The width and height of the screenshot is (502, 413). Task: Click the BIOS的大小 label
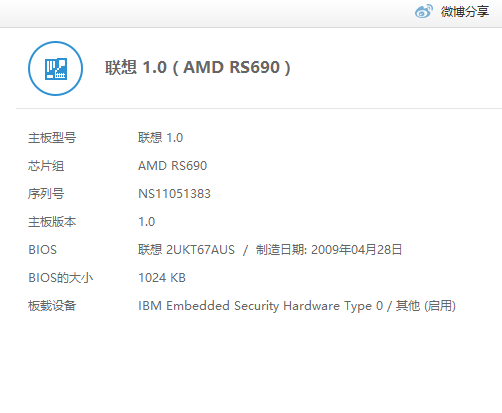[61, 278]
